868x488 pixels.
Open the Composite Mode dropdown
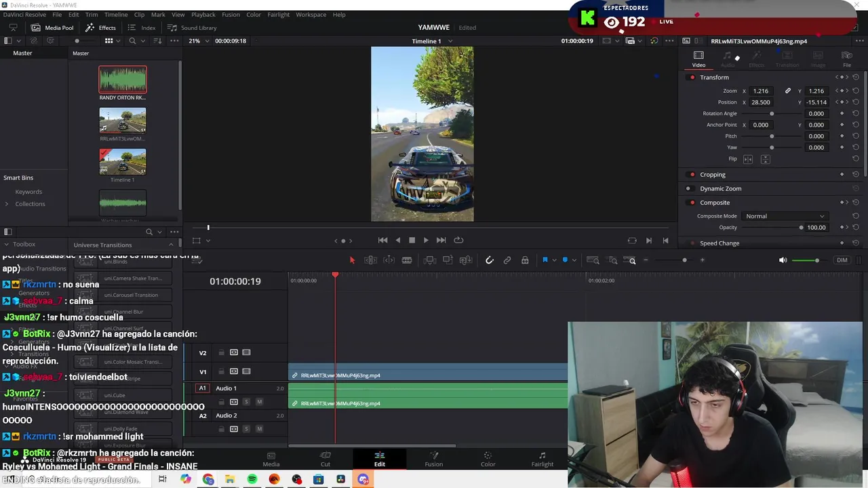point(785,216)
